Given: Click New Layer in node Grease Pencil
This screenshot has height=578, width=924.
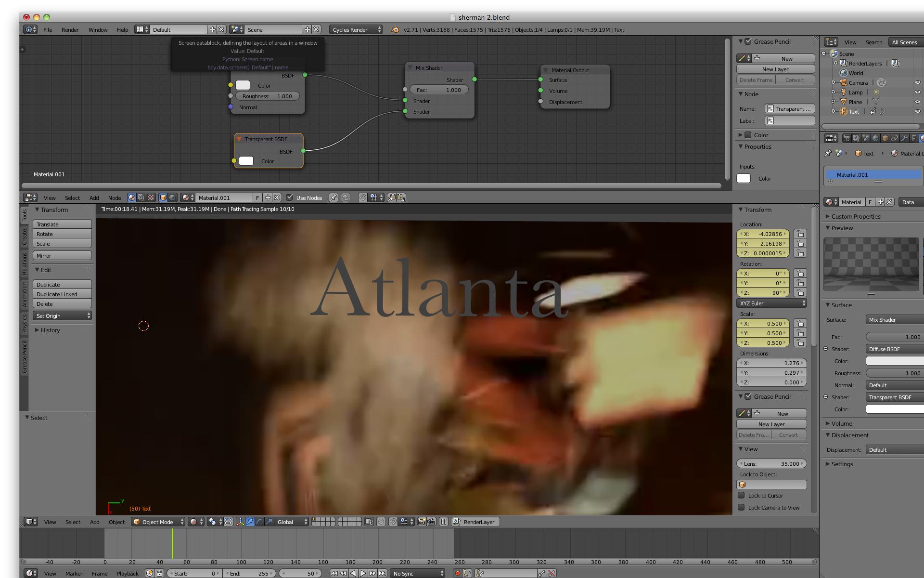Looking at the screenshot, I should tap(775, 69).
